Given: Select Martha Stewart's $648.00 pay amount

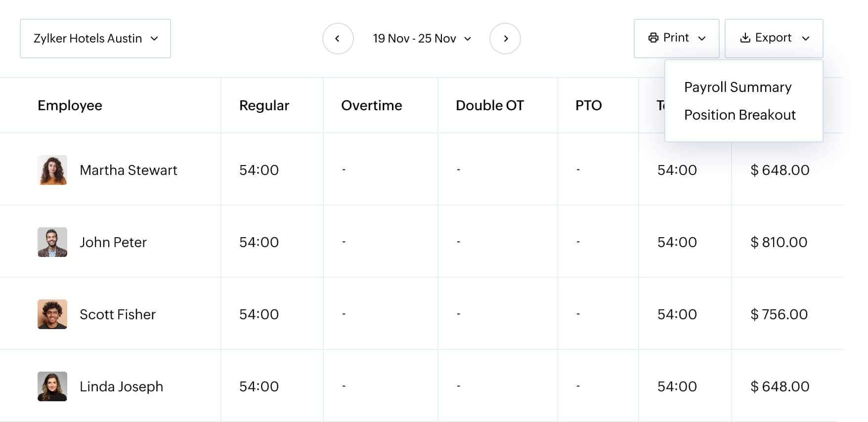Looking at the screenshot, I should [x=780, y=169].
